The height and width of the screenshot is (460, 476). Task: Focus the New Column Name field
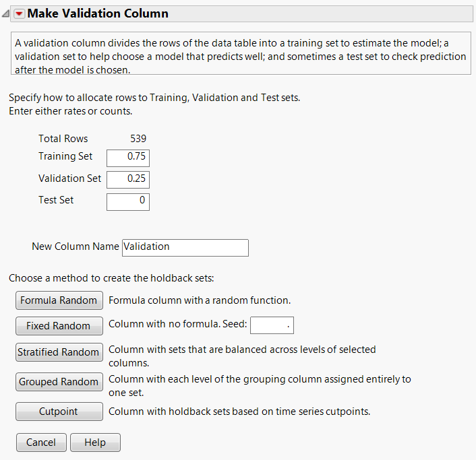click(185, 247)
